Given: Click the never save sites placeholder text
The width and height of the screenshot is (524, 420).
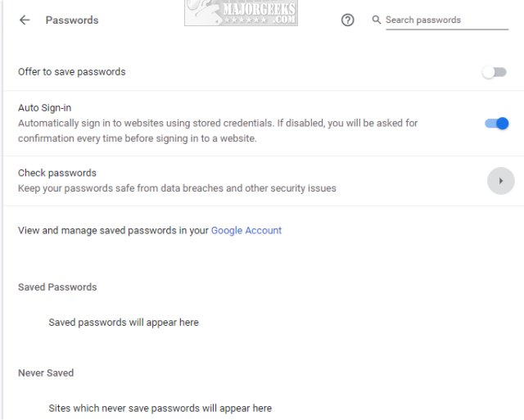Looking at the screenshot, I should 160,409.
